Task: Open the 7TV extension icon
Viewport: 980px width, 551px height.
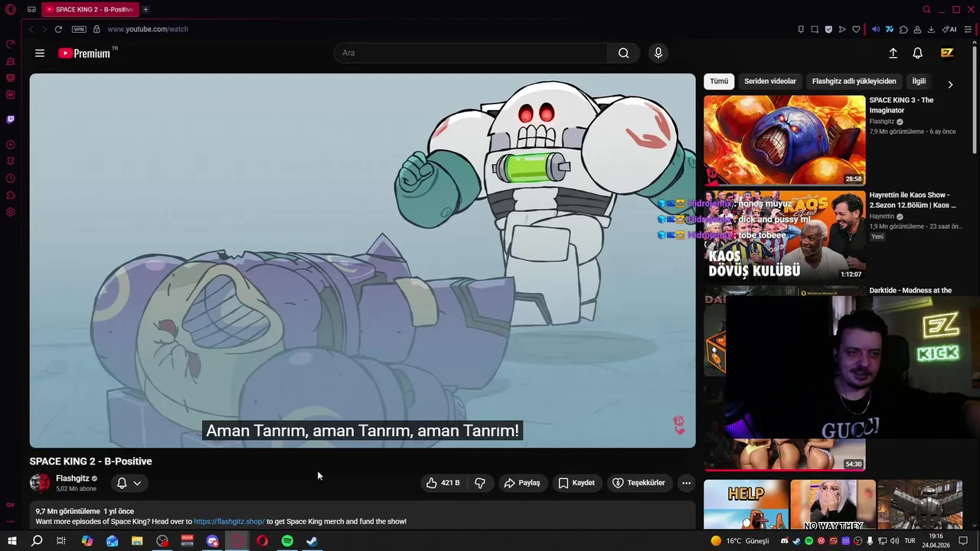Action: (890, 29)
